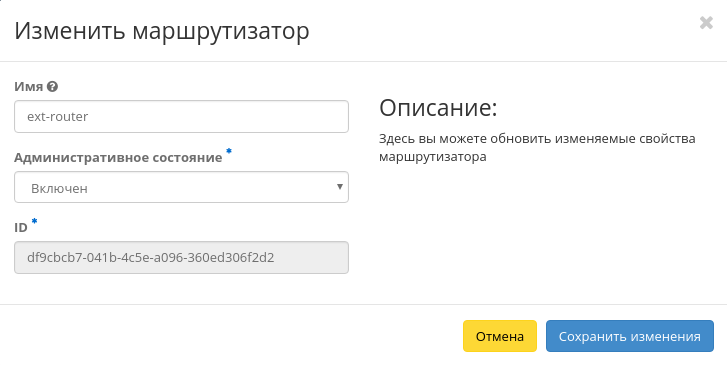The width and height of the screenshot is (727, 365).
Task: Save with Сохранить изменения button
Action: click(x=630, y=336)
